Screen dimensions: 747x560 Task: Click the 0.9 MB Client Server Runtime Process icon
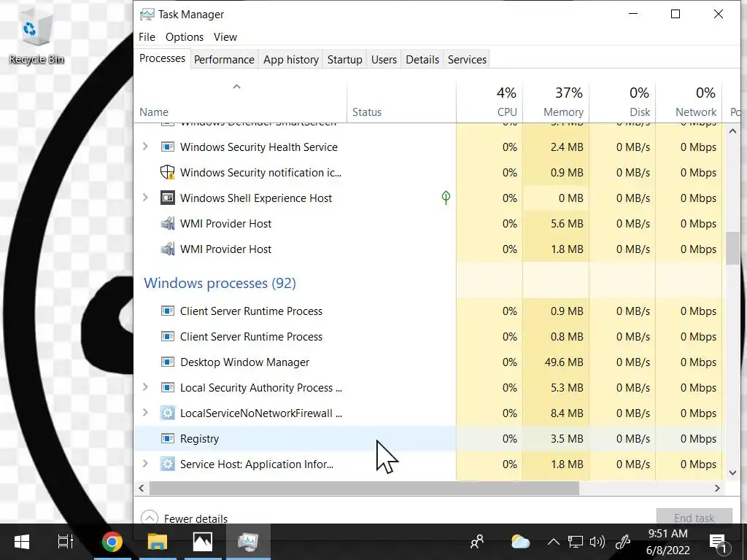click(x=167, y=311)
